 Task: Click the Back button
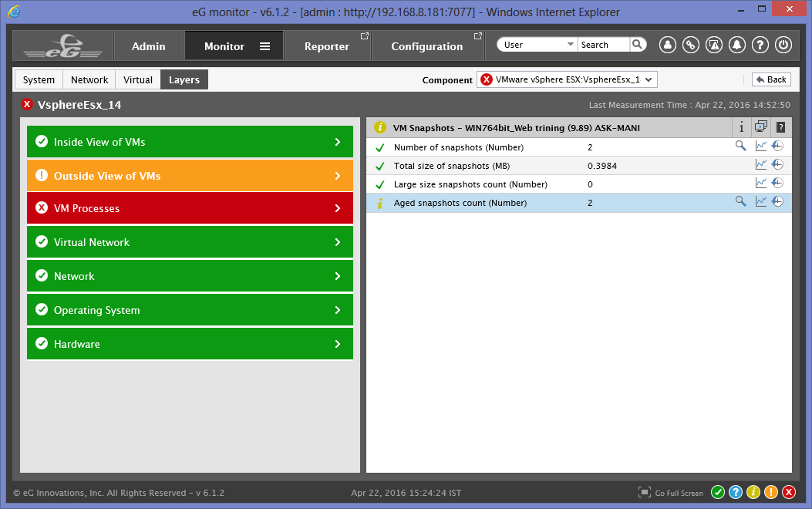tap(771, 79)
